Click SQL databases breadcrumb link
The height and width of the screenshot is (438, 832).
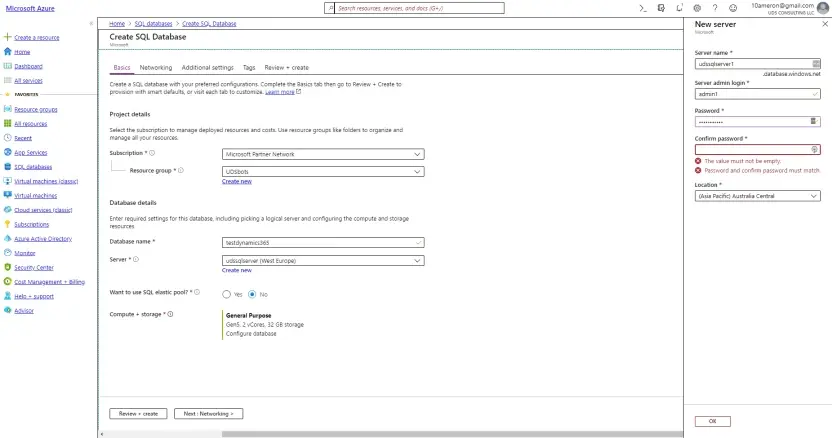click(153, 24)
